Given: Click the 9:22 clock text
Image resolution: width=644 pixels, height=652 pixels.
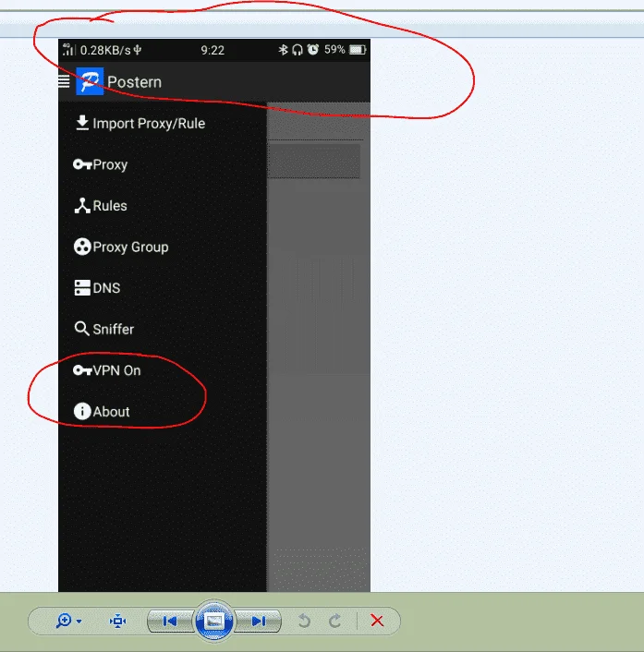Looking at the screenshot, I should pos(213,50).
